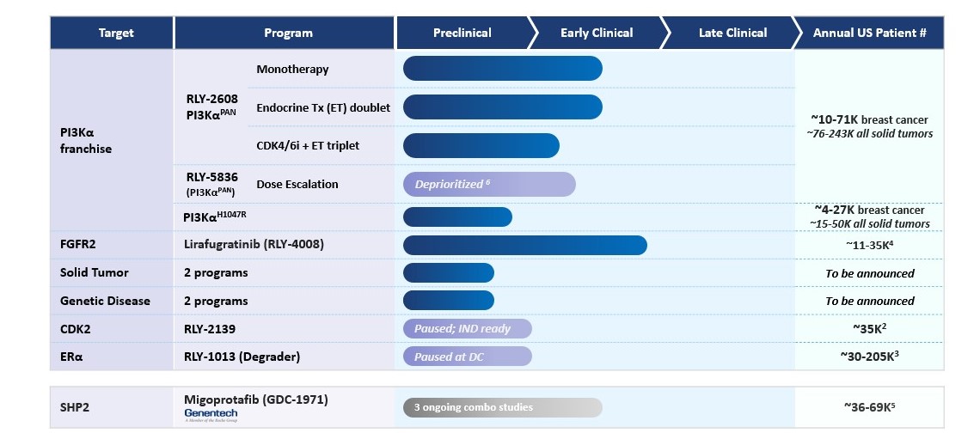Click the PI3Kα franchise target cell
The image size is (980, 433).
coord(86,142)
